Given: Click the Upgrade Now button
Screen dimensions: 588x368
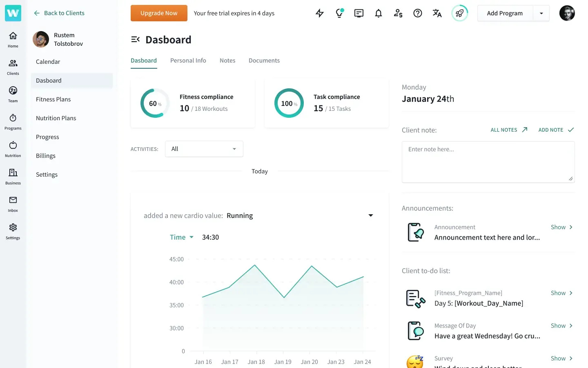Looking at the screenshot, I should tap(159, 13).
